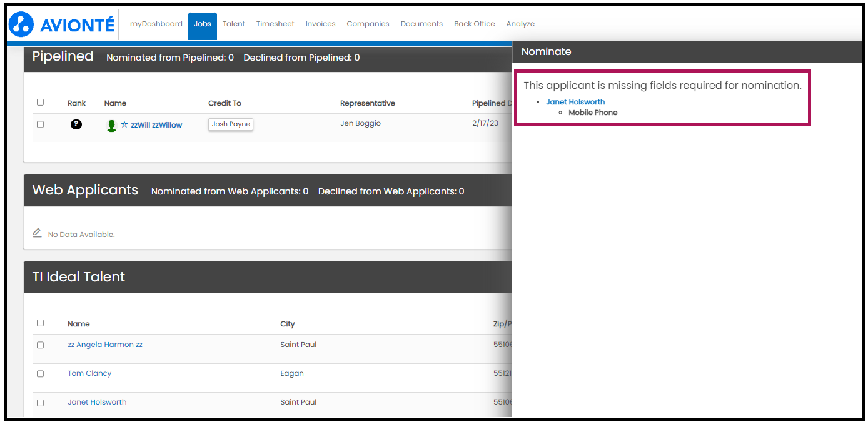
Task: Select the checkbox next to Tom Clancy
Action: [41, 374]
